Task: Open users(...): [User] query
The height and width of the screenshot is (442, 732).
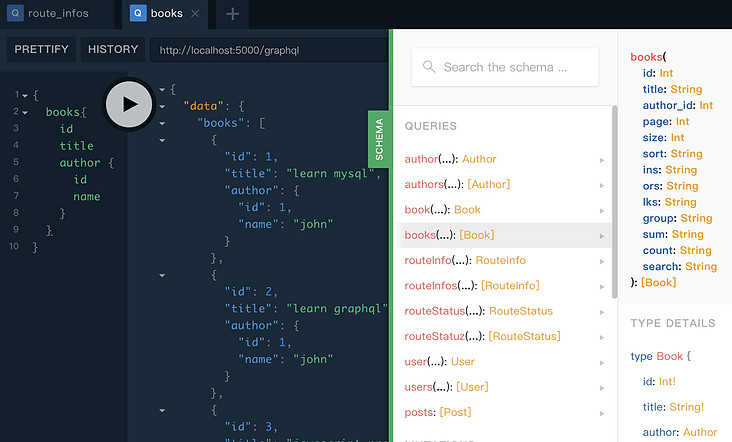Action: click(446, 386)
